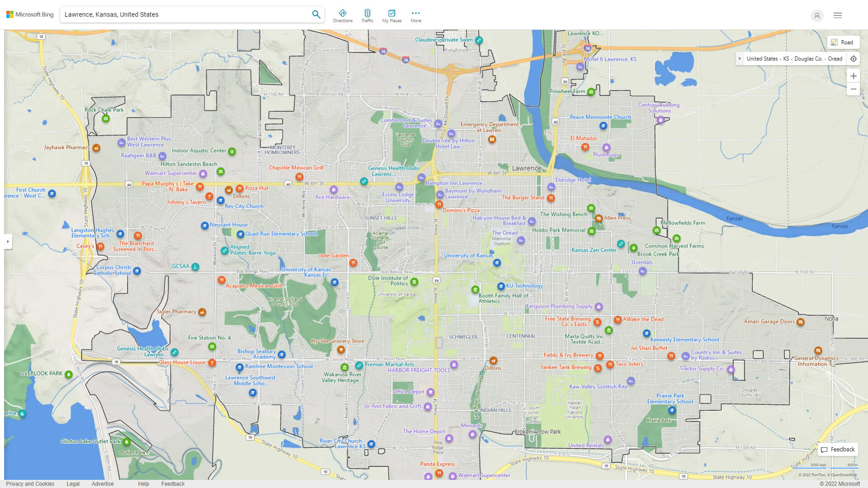Image resolution: width=868 pixels, height=488 pixels.
Task: Zoom in using the plus button
Action: [x=854, y=76]
